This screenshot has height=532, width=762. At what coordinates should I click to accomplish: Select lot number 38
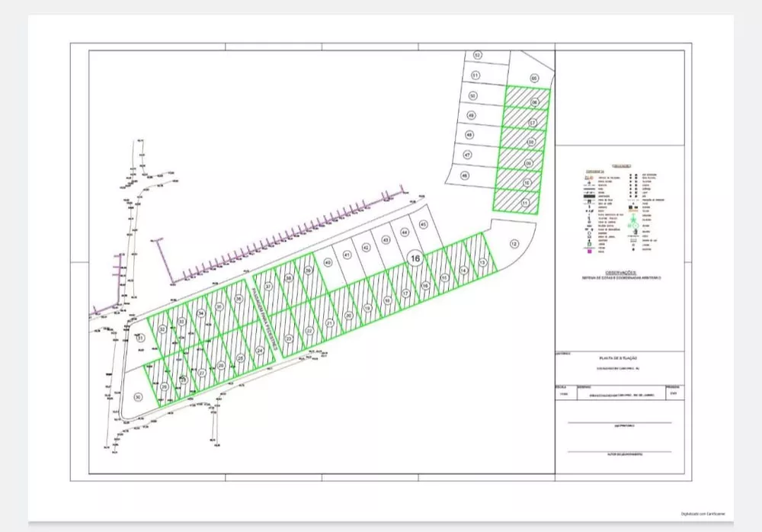(289, 279)
